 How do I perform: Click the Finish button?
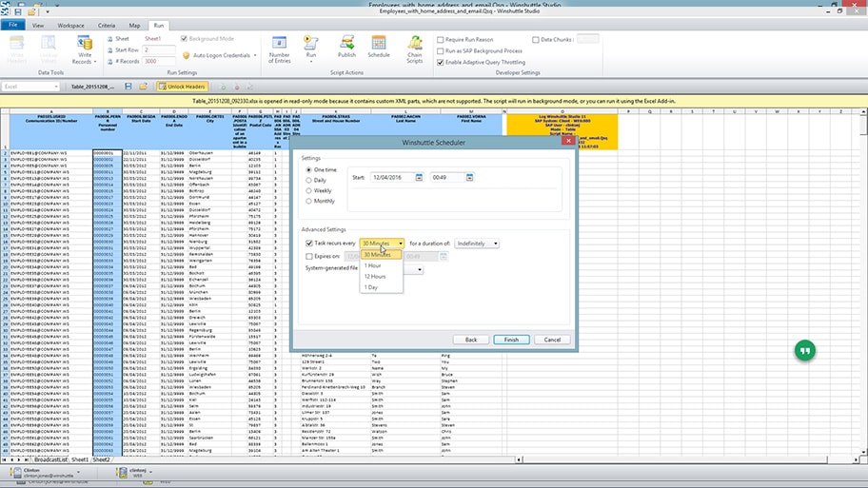click(511, 340)
